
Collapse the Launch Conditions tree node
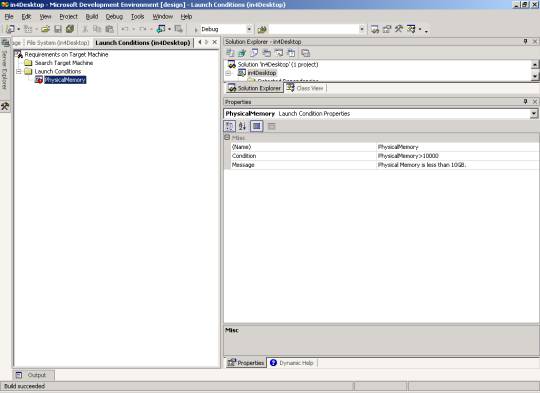[19, 71]
